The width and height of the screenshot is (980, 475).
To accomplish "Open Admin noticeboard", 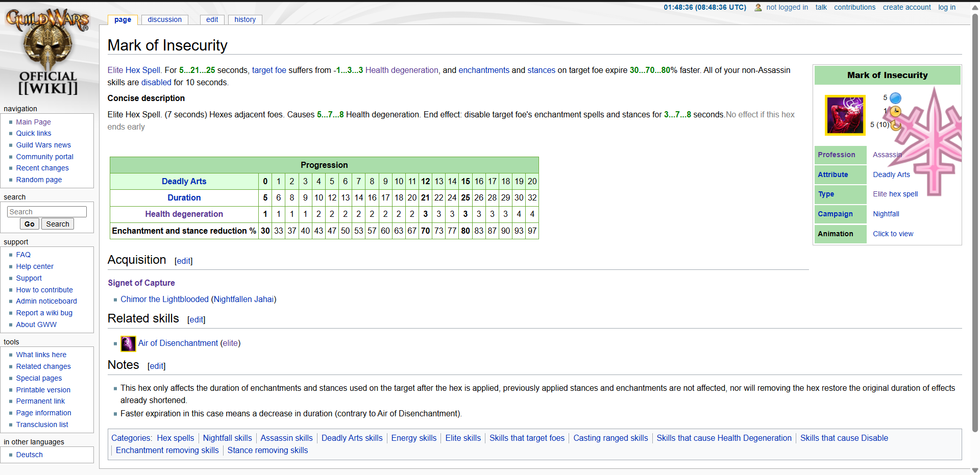I will [46, 301].
